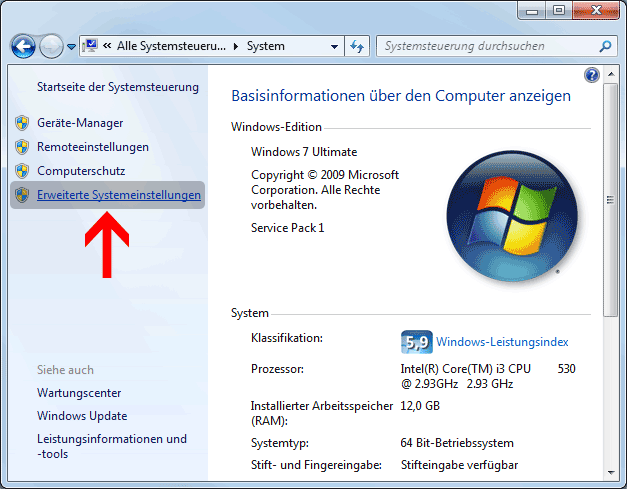Select the System breadcrumb segment

(x=266, y=46)
